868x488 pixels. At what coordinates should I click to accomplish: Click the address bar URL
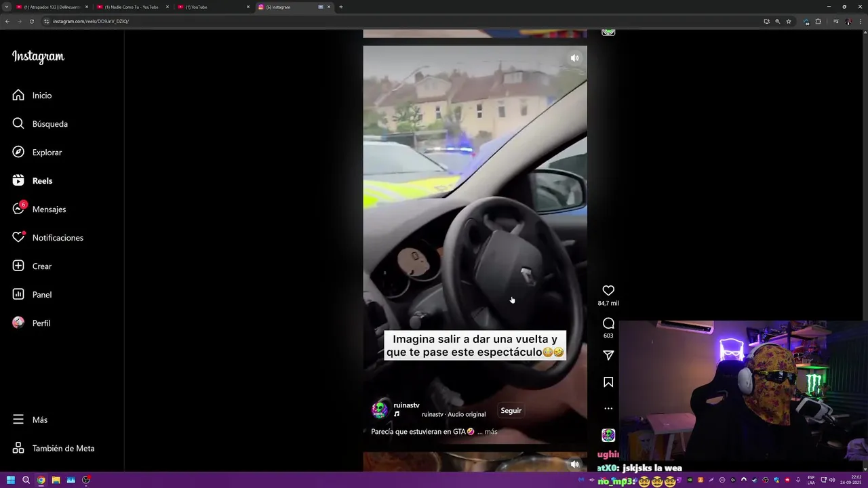[91, 21]
